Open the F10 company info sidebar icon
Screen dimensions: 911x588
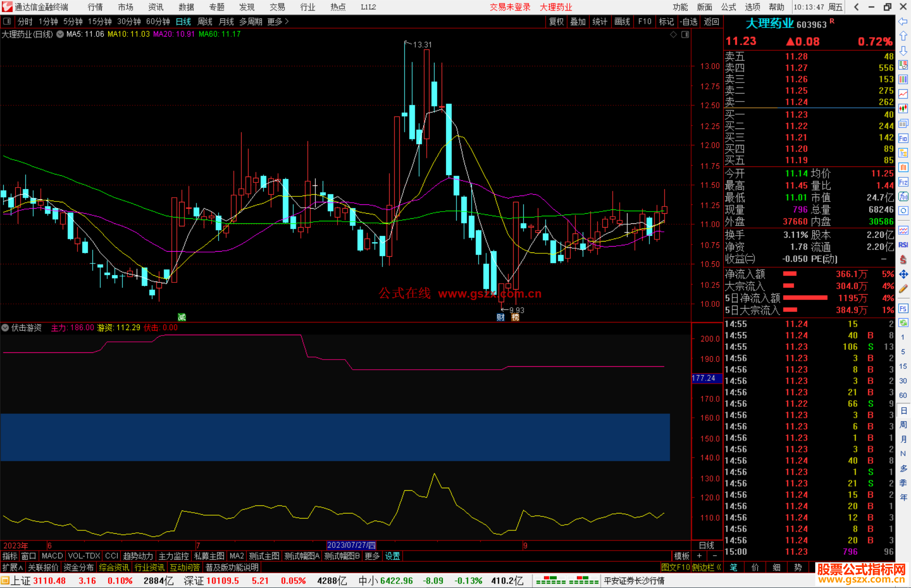click(x=903, y=139)
